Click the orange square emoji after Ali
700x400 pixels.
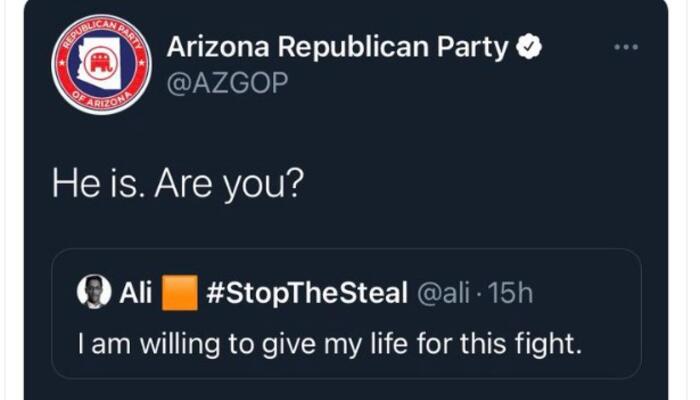coord(180,293)
